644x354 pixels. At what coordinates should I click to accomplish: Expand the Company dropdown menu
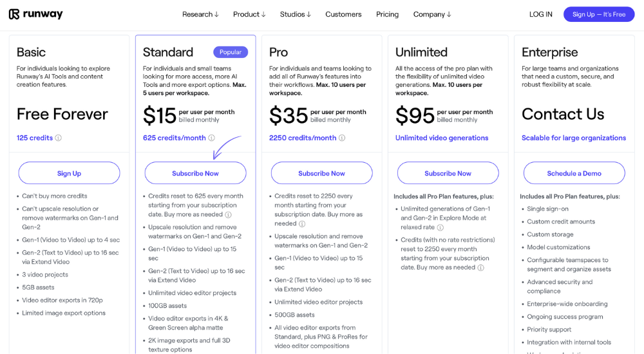pos(432,14)
